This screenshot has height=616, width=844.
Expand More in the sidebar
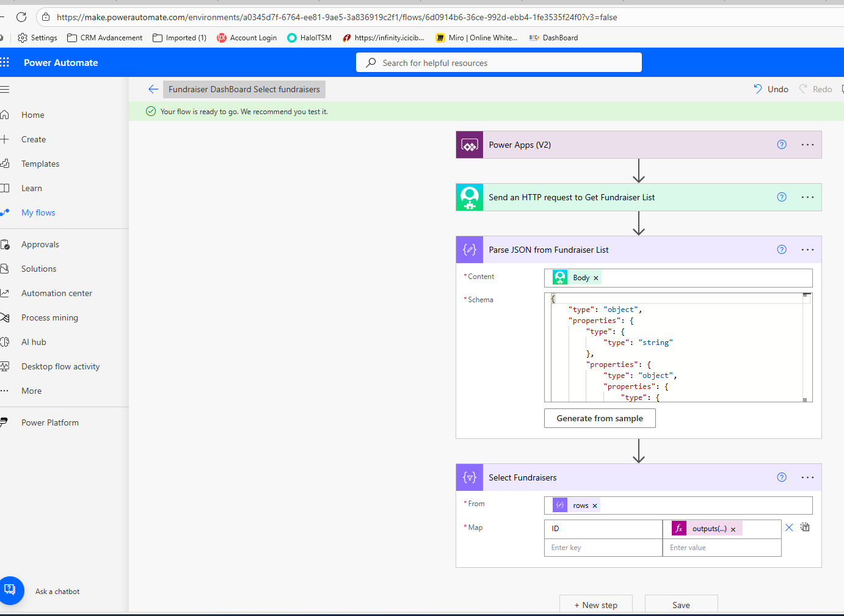point(32,391)
